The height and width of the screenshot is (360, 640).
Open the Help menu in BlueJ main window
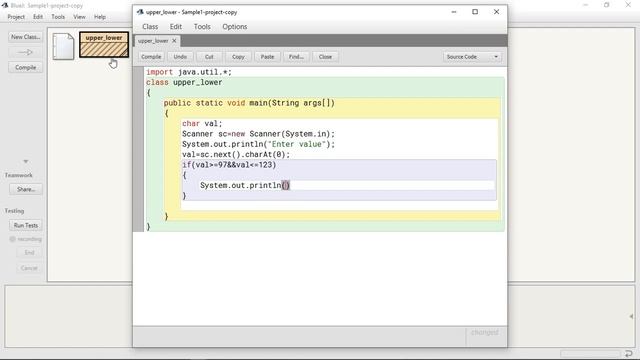pyautogui.click(x=100, y=17)
